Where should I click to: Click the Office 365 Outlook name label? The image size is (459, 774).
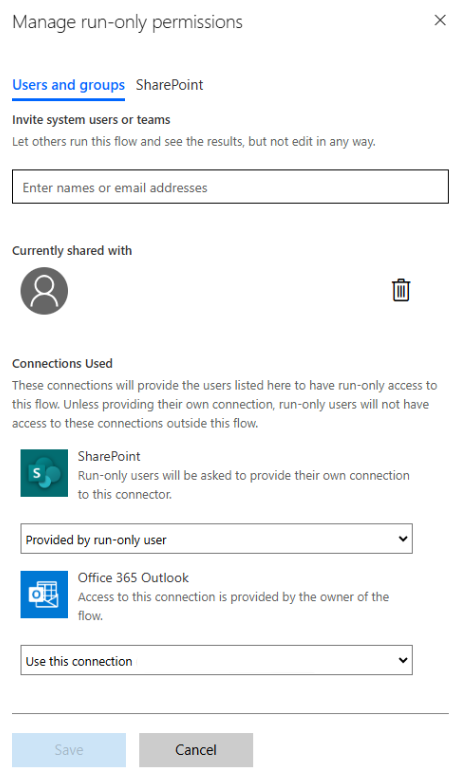click(133, 578)
